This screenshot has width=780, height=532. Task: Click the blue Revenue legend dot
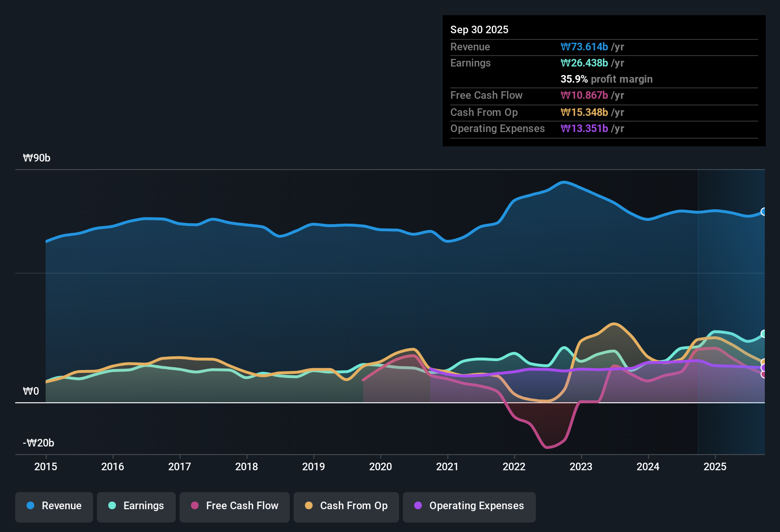(x=30, y=506)
